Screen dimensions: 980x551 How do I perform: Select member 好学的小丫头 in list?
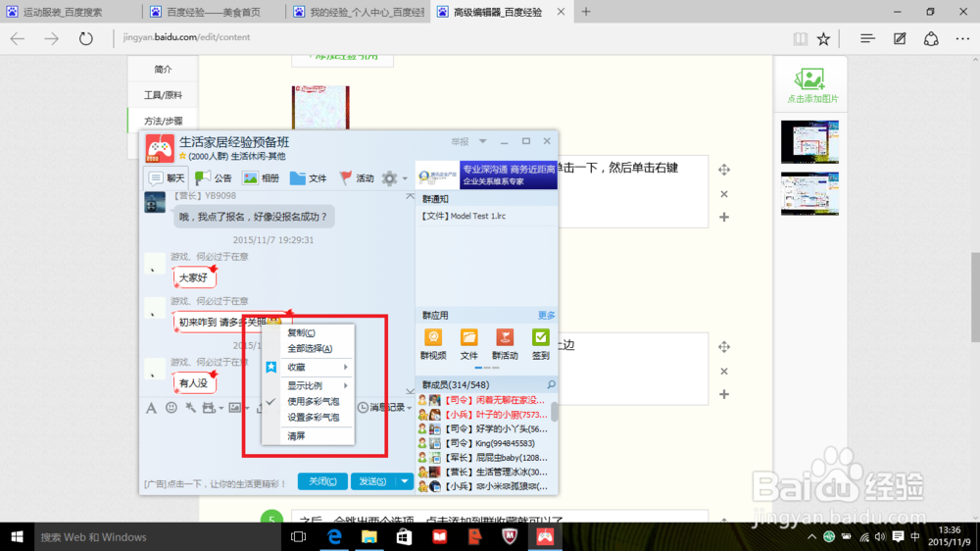click(x=484, y=429)
